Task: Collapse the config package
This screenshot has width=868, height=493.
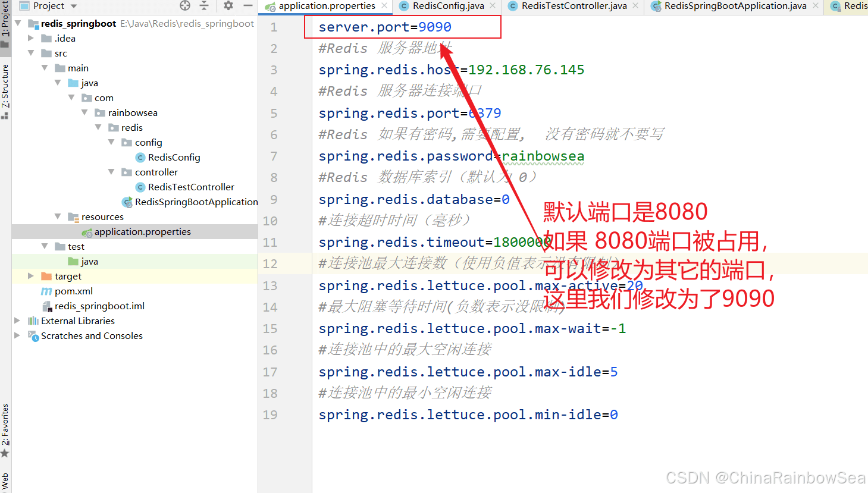Action: pyautogui.click(x=111, y=142)
